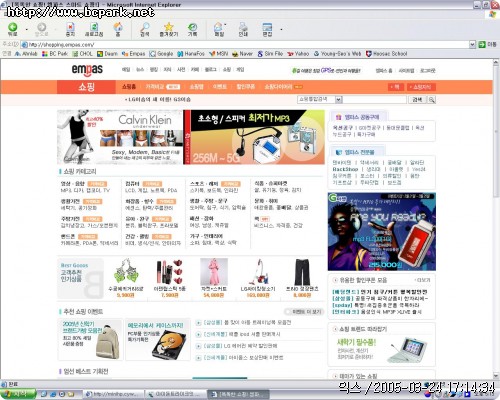Open the Haosac School bookmark
The width and height of the screenshot is (500, 400).
(x=387, y=54)
